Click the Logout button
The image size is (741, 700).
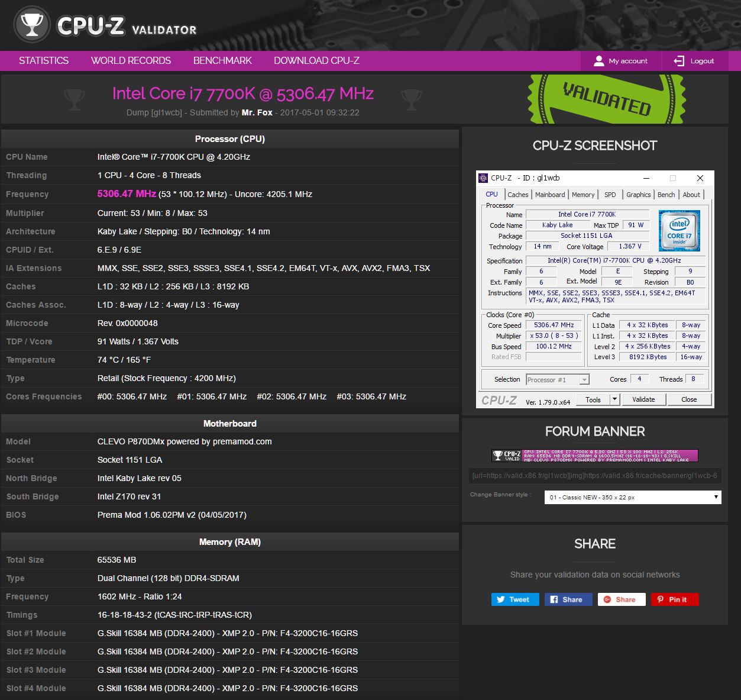[694, 61]
